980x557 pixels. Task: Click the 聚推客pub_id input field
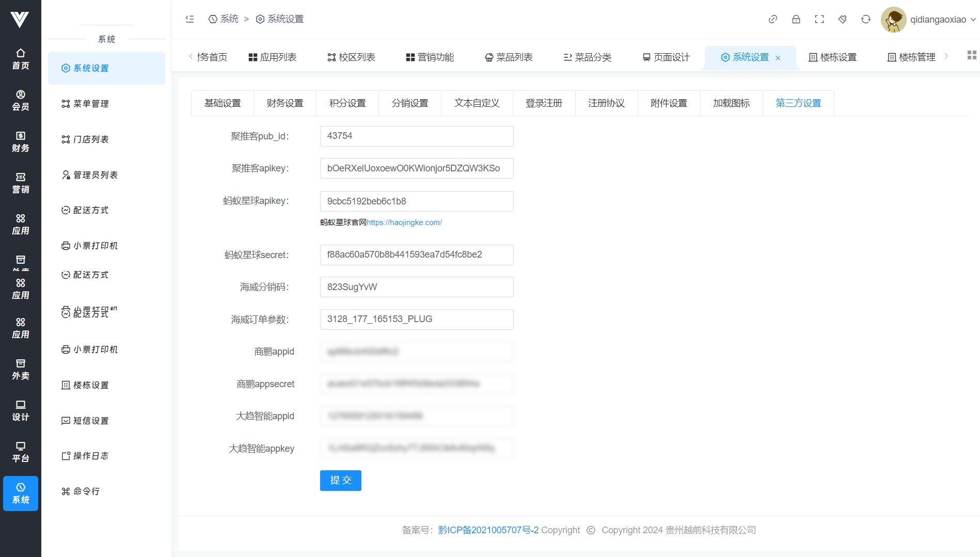(x=416, y=136)
